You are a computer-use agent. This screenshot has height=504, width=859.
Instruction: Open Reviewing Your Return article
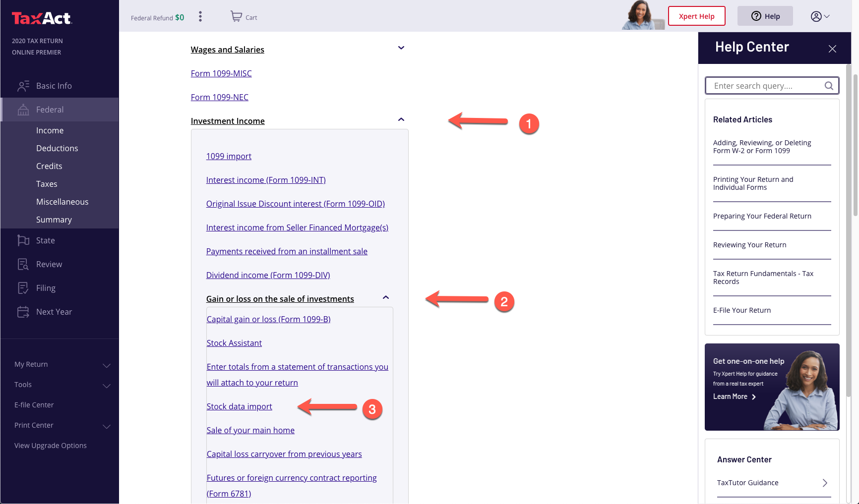coord(750,245)
